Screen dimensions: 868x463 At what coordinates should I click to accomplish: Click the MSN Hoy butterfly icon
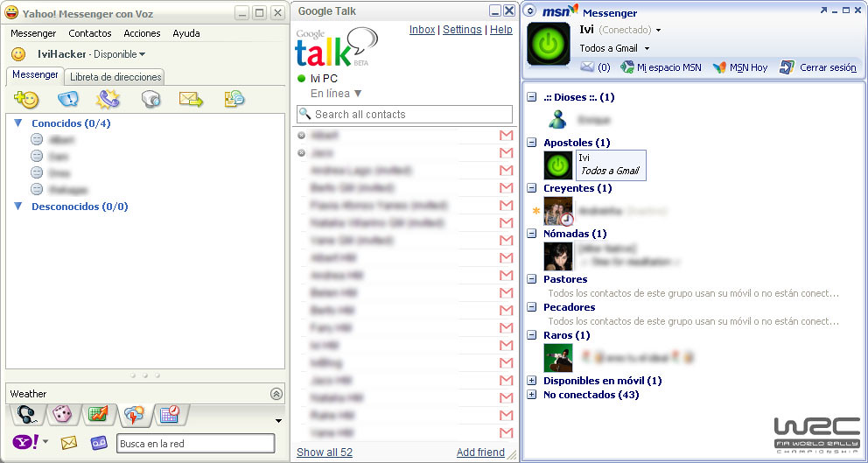719,67
